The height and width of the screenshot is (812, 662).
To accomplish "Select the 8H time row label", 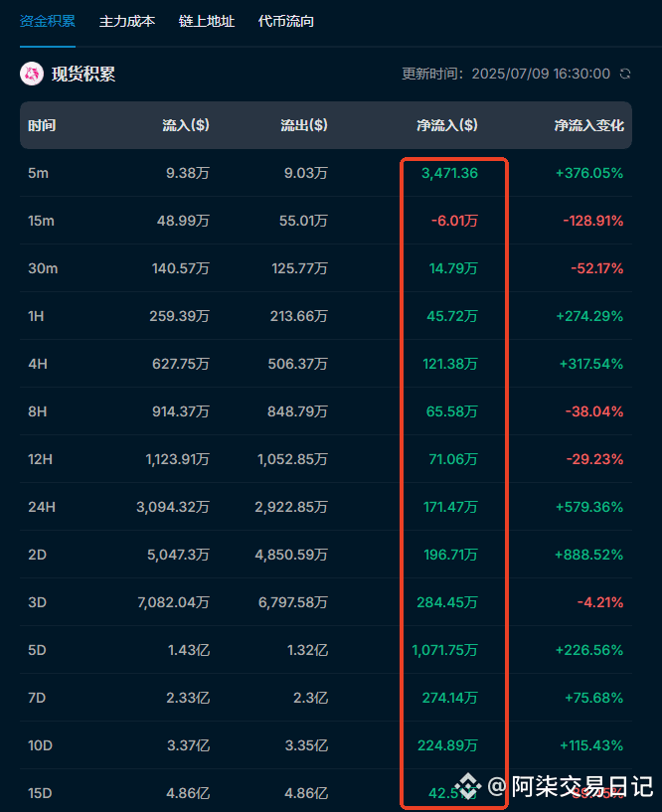I will pos(38,411).
